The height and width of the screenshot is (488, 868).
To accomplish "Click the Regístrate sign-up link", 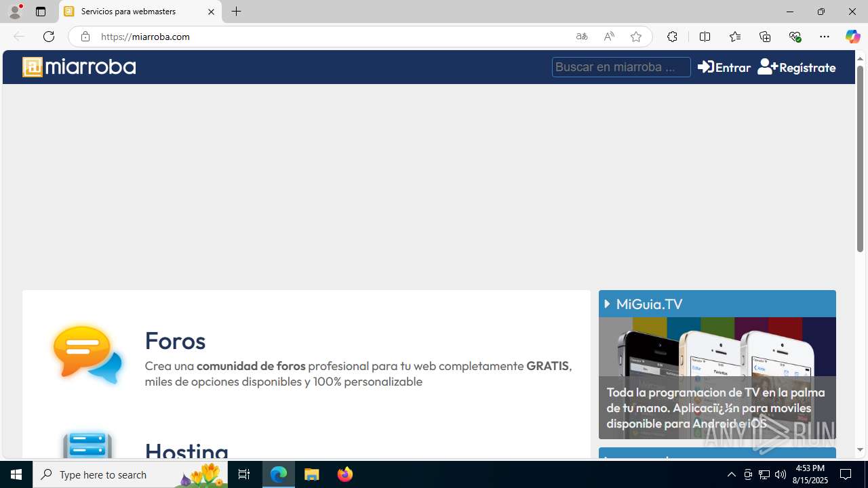I will 796,67.
